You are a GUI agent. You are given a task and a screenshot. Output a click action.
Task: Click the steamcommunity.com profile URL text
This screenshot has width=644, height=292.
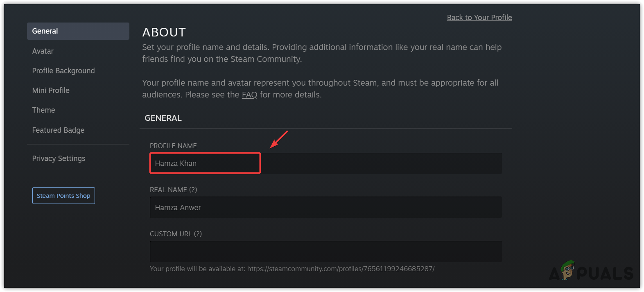coord(341,269)
